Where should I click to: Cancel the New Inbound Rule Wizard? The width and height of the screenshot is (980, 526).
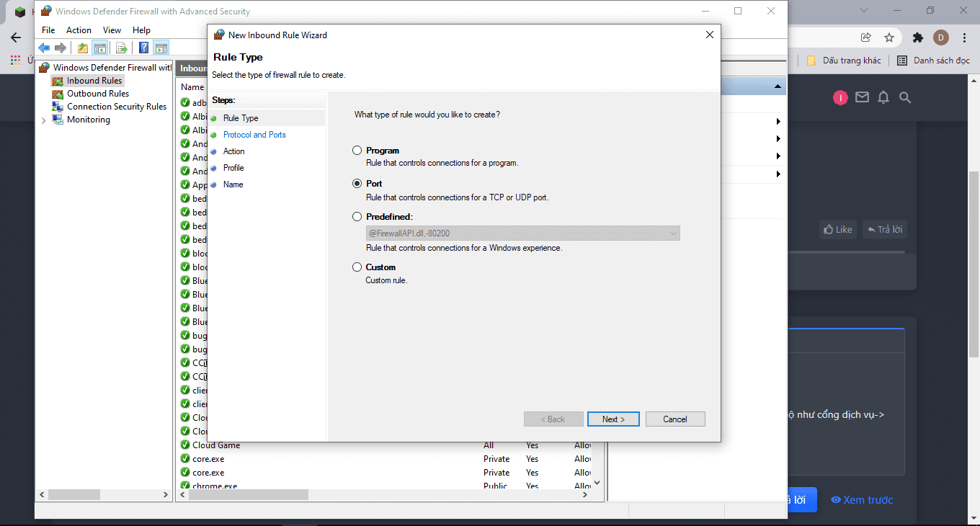coord(675,419)
